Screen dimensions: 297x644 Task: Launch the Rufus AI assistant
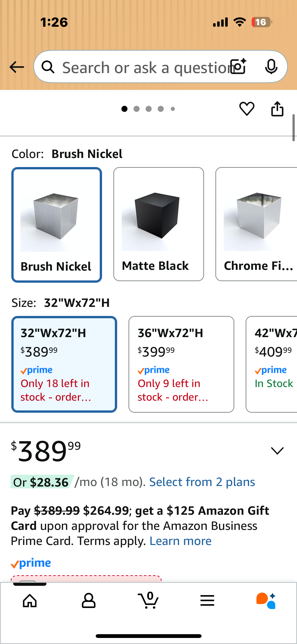(266, 601)
